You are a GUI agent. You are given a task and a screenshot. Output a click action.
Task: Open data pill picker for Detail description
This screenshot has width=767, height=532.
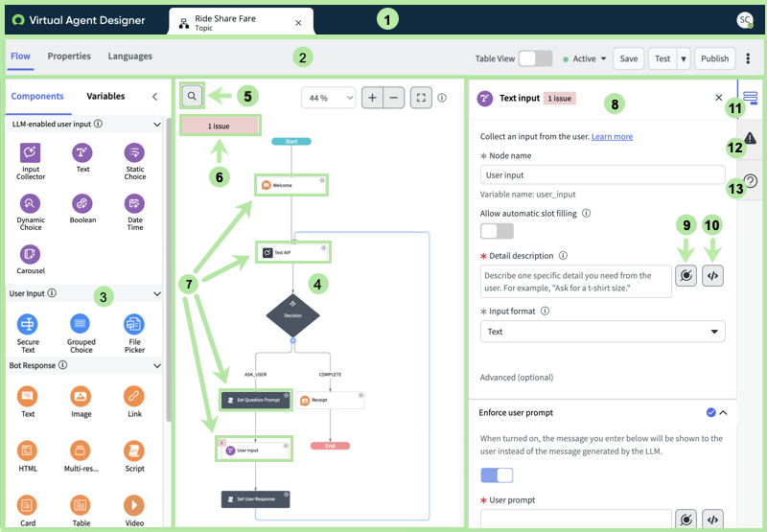point(686,276)
